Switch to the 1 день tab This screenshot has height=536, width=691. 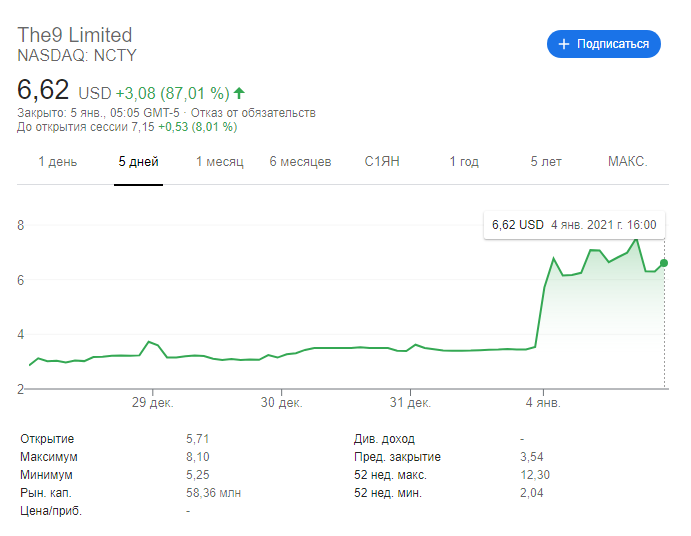[58, 162]
